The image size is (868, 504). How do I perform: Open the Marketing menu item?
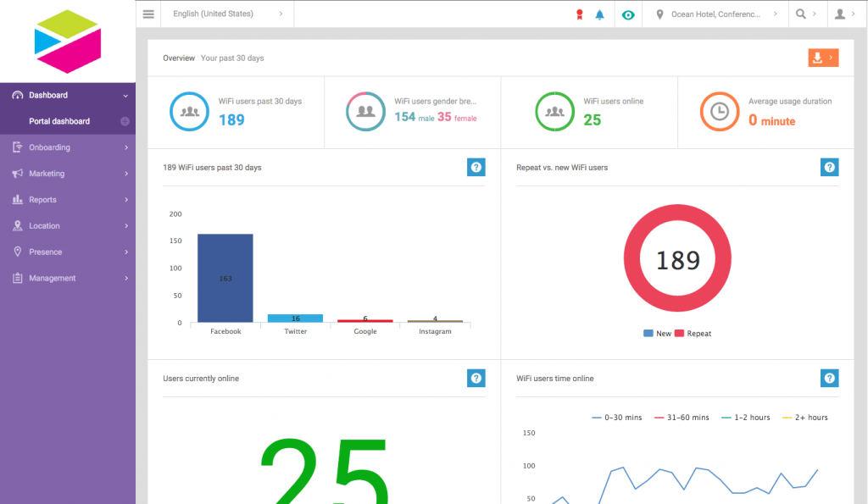(68, 173)
